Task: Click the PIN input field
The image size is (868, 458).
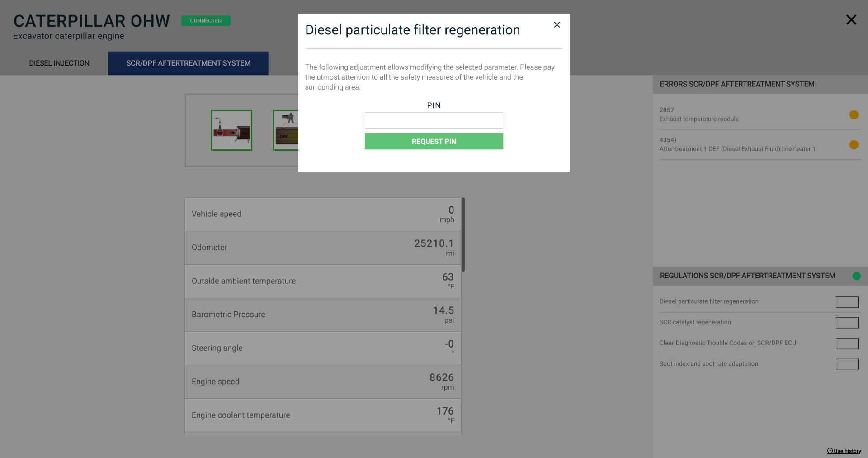Action: pos(434,120)
